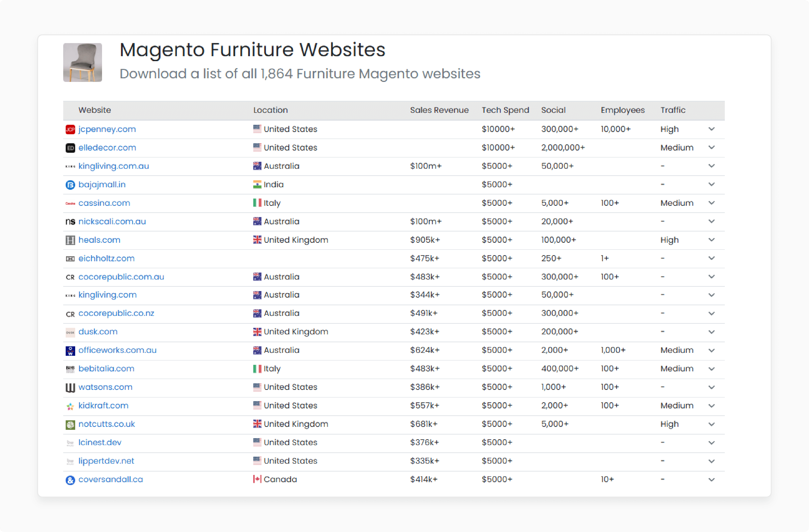Image resolution: width=809 pixels, height=532 pixels.
Task: Open the bebitalia.com link
Action: [x=106, y=369]
